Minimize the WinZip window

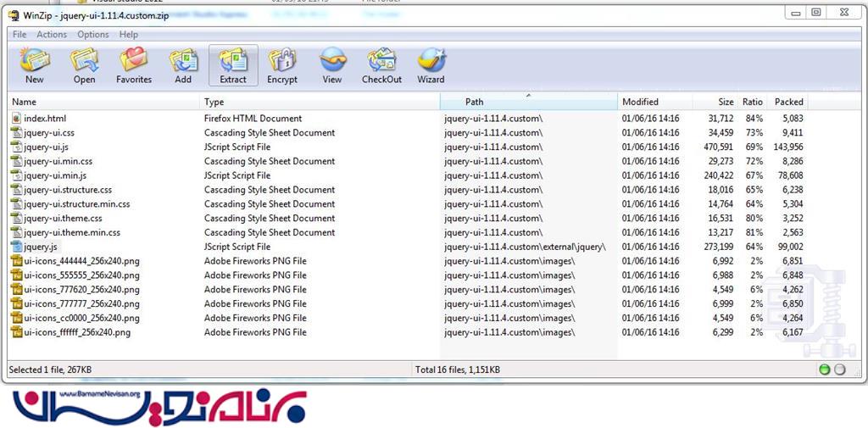796,13
